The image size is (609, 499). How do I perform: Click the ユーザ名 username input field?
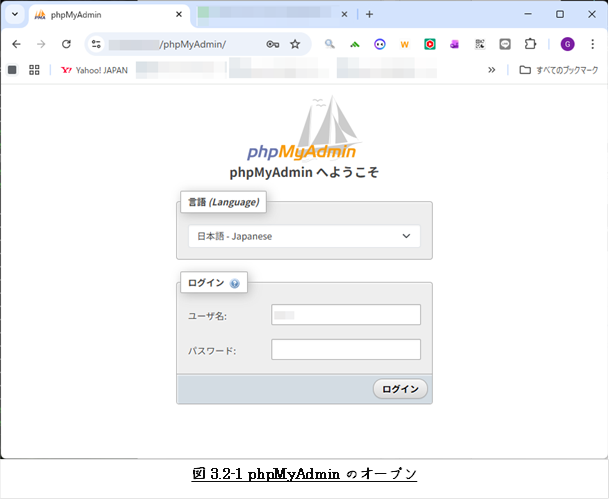(x=345, y=315)
